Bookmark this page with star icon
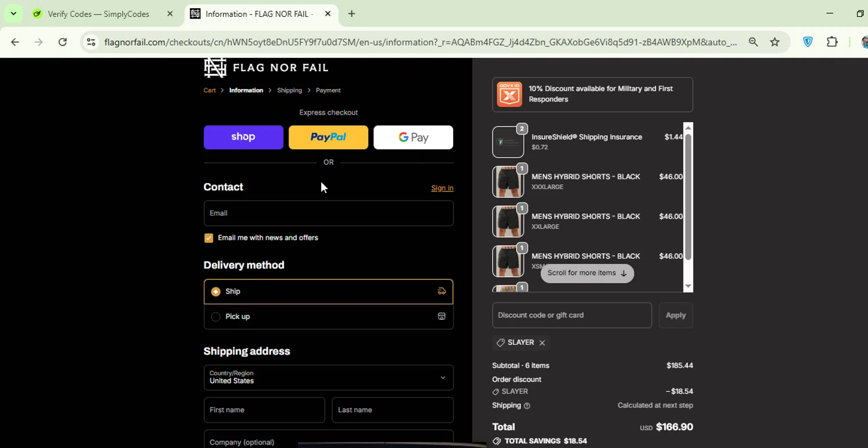 click(x=775, y=42)
